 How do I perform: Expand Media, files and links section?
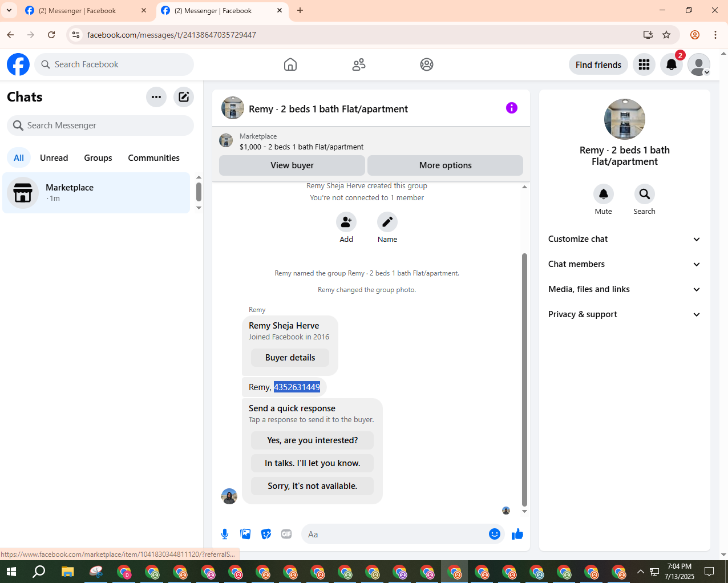[x=624, y=289]
